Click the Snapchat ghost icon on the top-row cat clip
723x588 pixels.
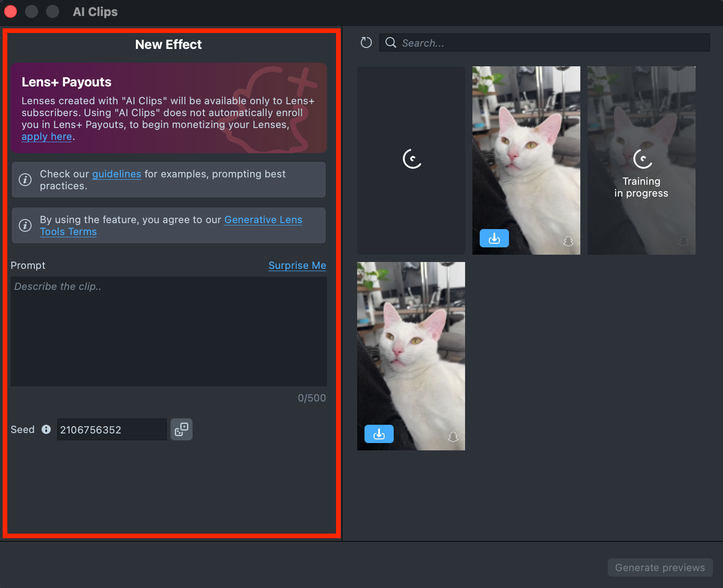[568, 241]
